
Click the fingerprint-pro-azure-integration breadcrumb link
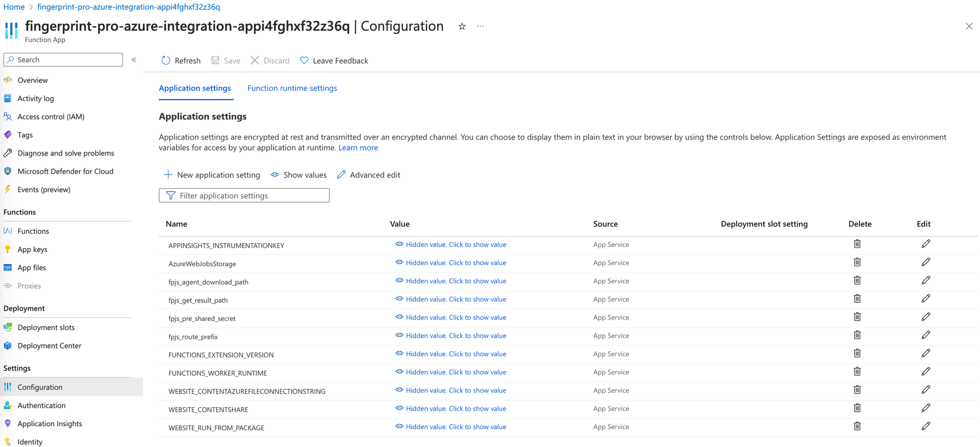point(128,7)
